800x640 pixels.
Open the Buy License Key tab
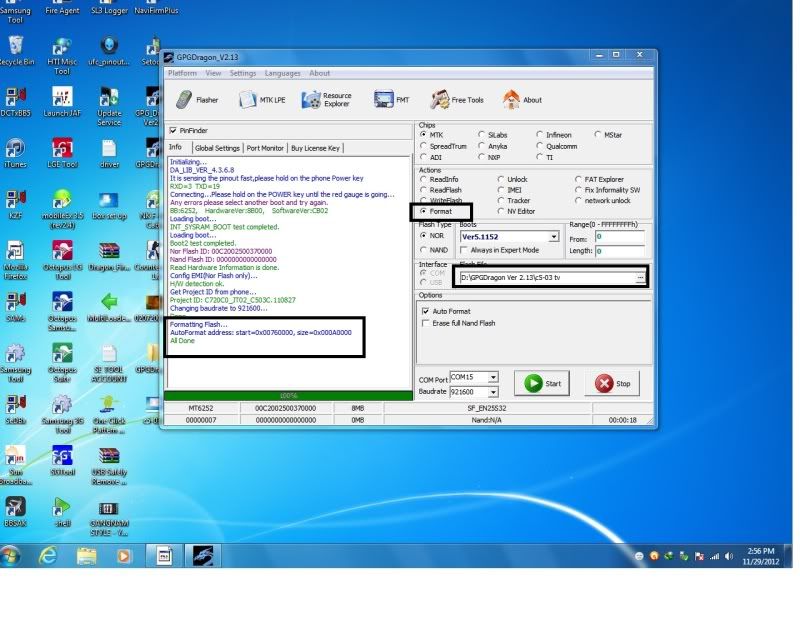coord(315,148)
